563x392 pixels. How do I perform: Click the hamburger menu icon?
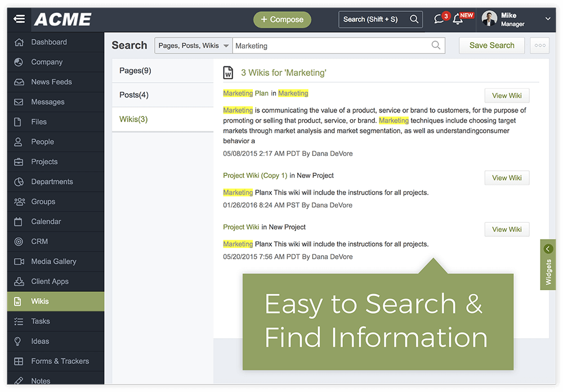click(19, 19)
